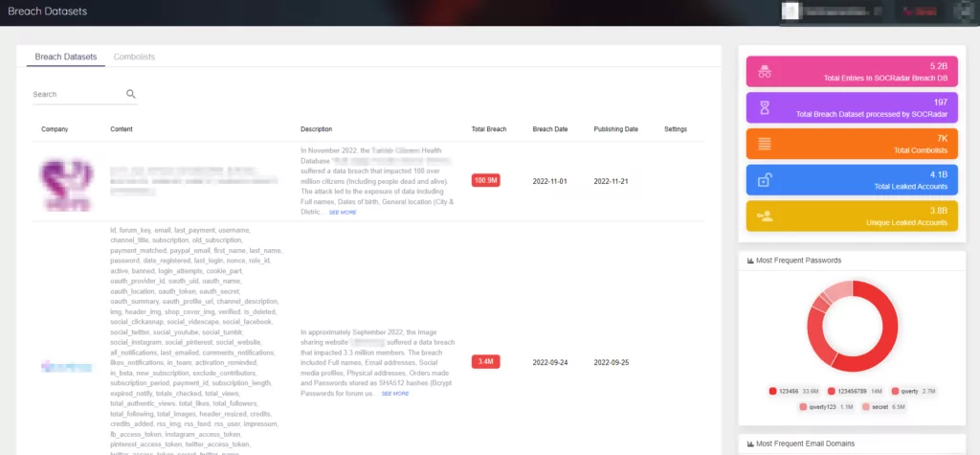Image resolution: width=980 pixels, height=455 pixels.
Task: Expand SEE MORE in image sharing breach description
Action: pos(395,394)
